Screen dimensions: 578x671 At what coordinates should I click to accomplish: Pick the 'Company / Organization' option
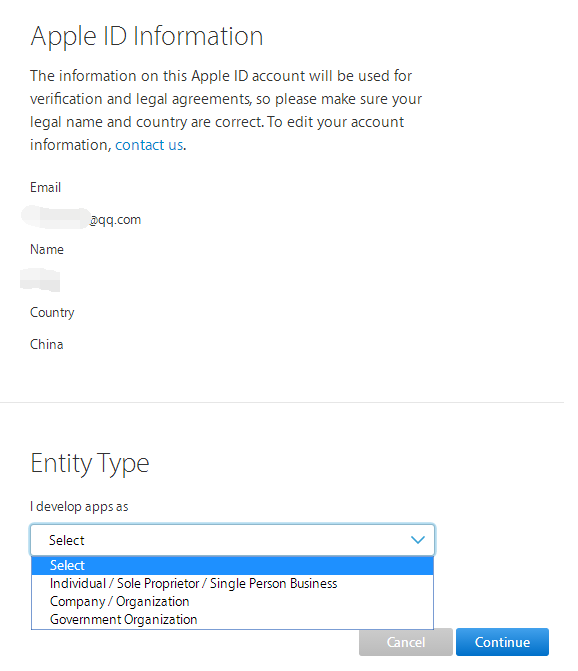232,601
